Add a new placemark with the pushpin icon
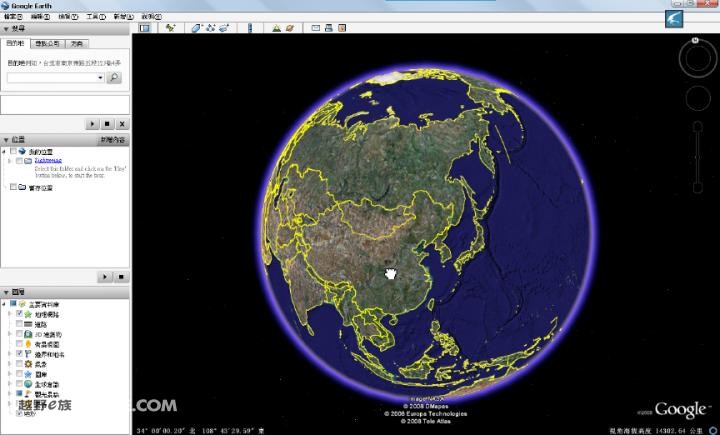Image resolution: width=720 pixels, height=435 pixels. click(170, 28)
